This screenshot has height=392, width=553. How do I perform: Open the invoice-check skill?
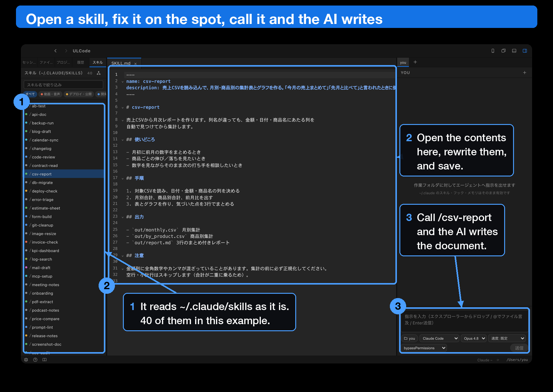tap(64, 242)
